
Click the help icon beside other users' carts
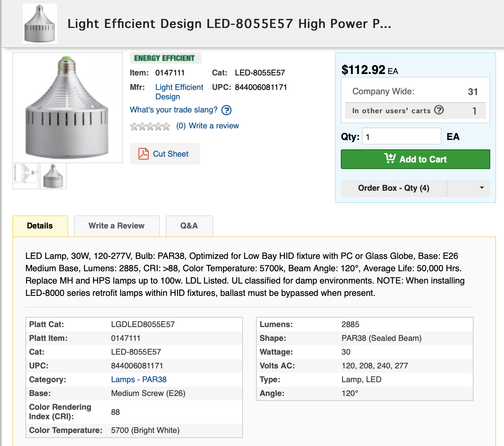click(439, 111)
